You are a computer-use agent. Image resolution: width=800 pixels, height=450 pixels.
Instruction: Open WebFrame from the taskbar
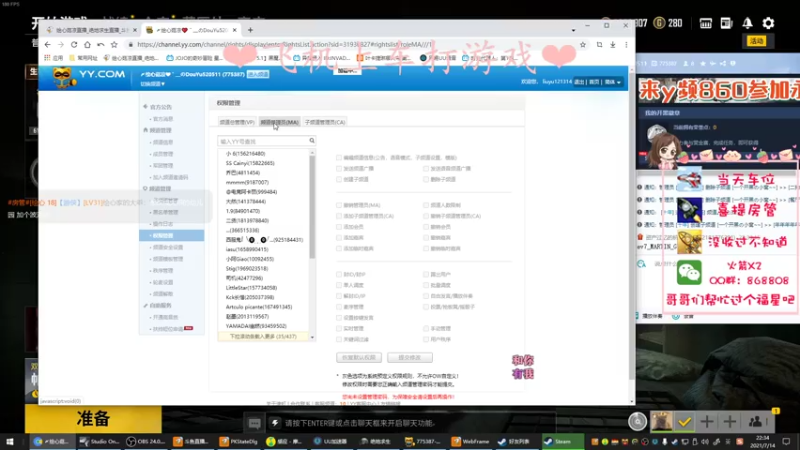click(470, 441)
